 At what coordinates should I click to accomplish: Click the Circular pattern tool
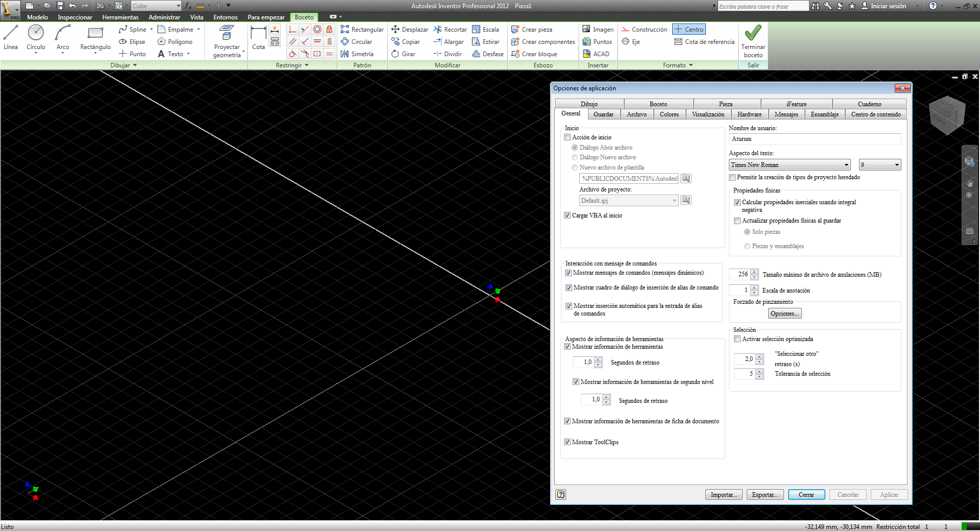coord(356,42)
